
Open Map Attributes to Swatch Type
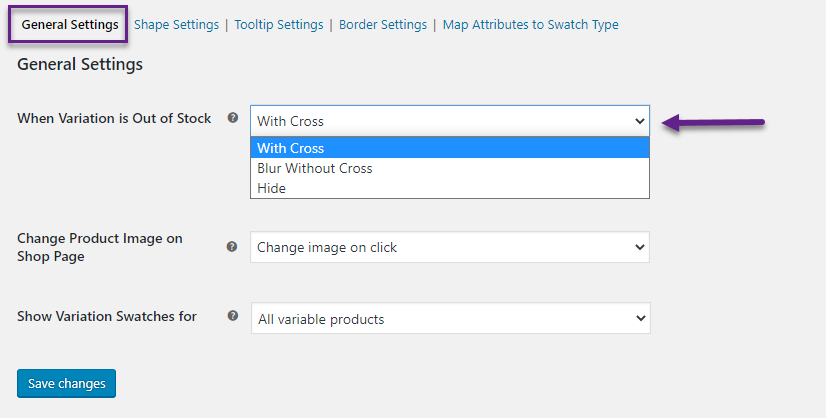pyautogui.click(x=530, y=25)
